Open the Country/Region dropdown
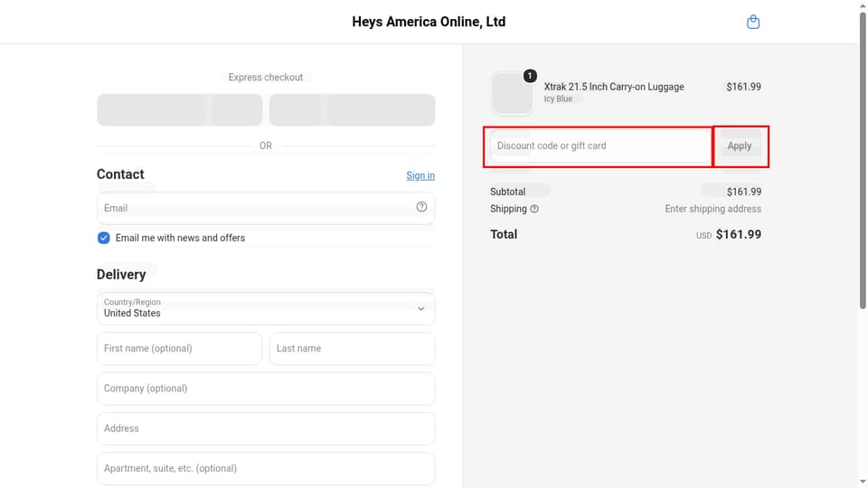 (266, 309)
